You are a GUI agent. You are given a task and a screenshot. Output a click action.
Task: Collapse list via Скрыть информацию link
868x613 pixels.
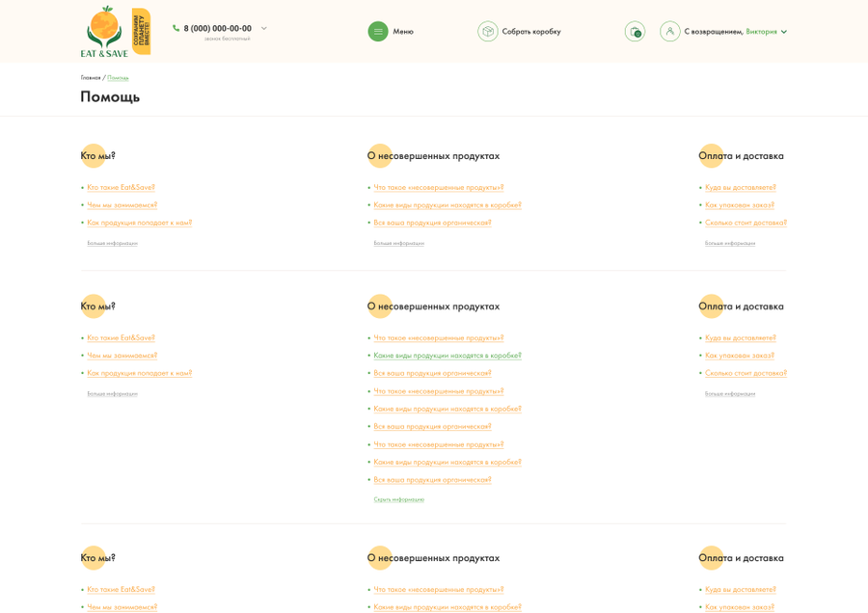398,499
